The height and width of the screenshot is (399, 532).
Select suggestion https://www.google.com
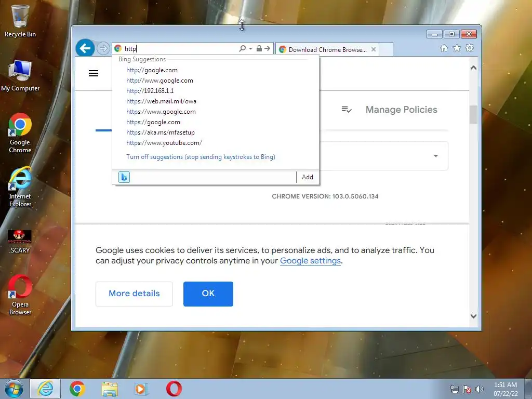pos(161,112)
